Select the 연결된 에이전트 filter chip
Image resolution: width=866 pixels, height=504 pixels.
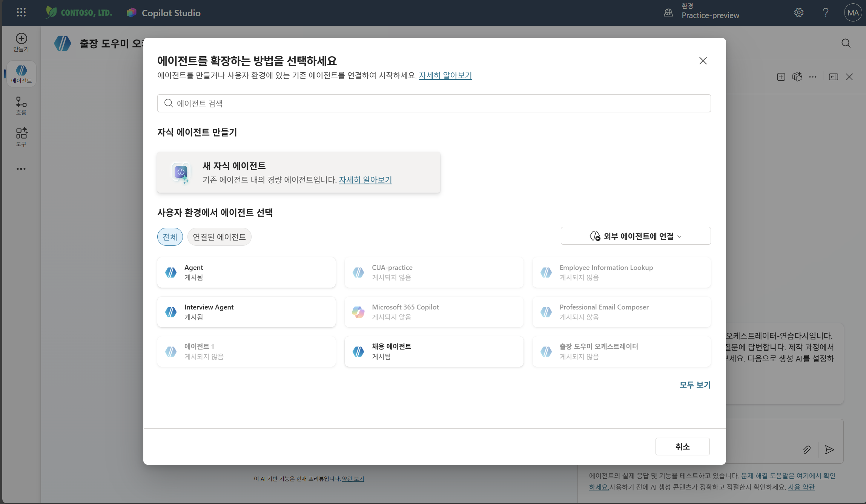click(x=219, y=237)
